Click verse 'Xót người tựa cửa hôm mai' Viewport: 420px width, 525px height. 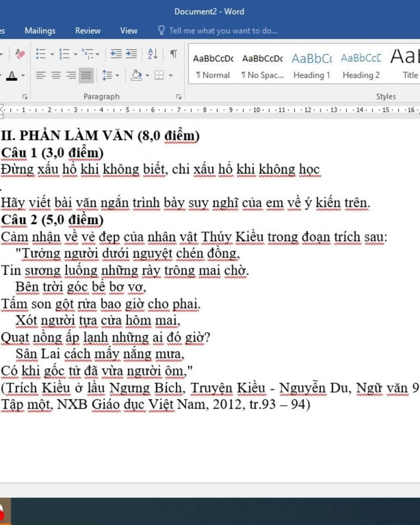[x=98, y=320]
